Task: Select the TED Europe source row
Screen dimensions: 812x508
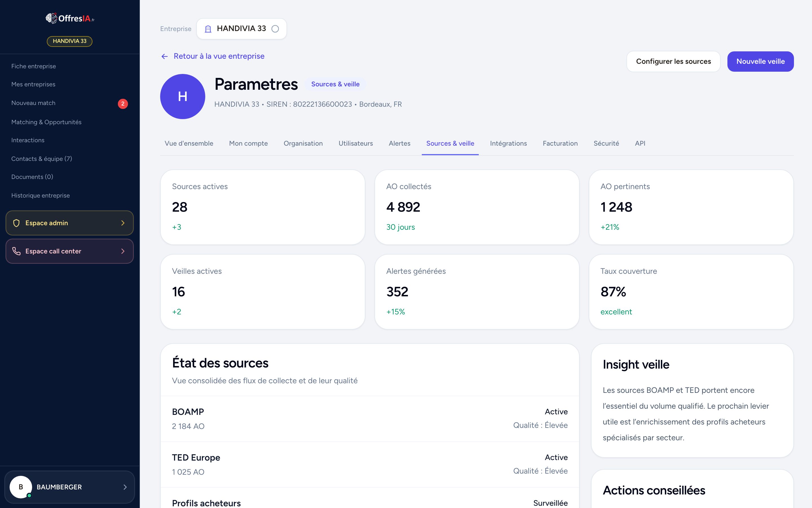Action: (370, 465)
